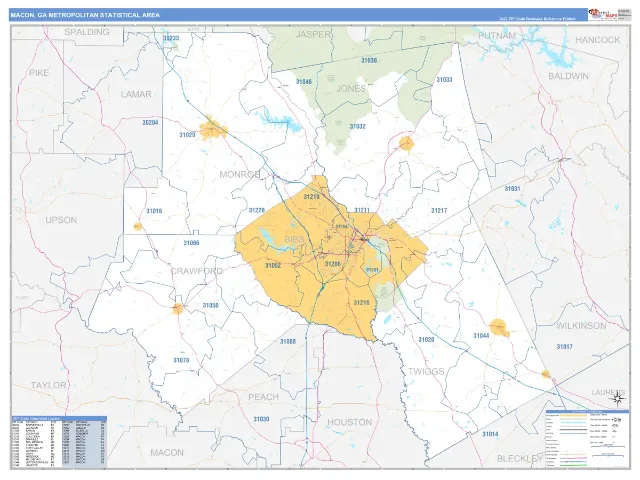
Task: Click ZIP code 31046
Action: (x=304, y=82)
